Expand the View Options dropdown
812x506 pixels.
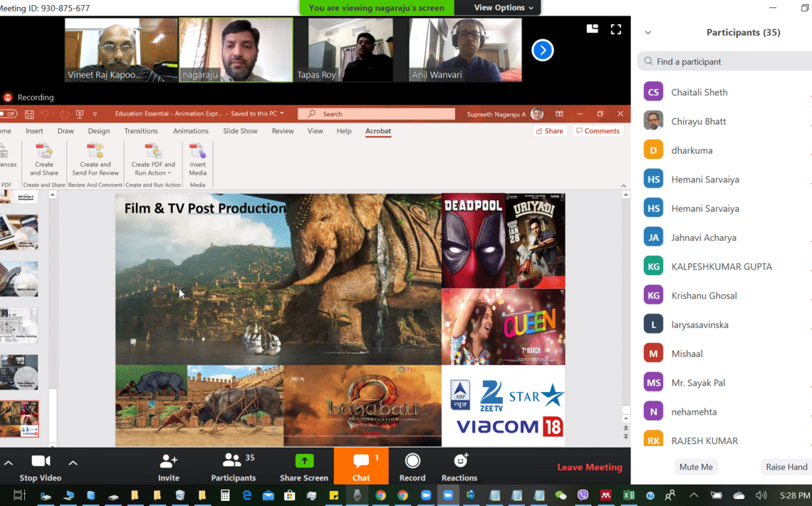(504, 8)
